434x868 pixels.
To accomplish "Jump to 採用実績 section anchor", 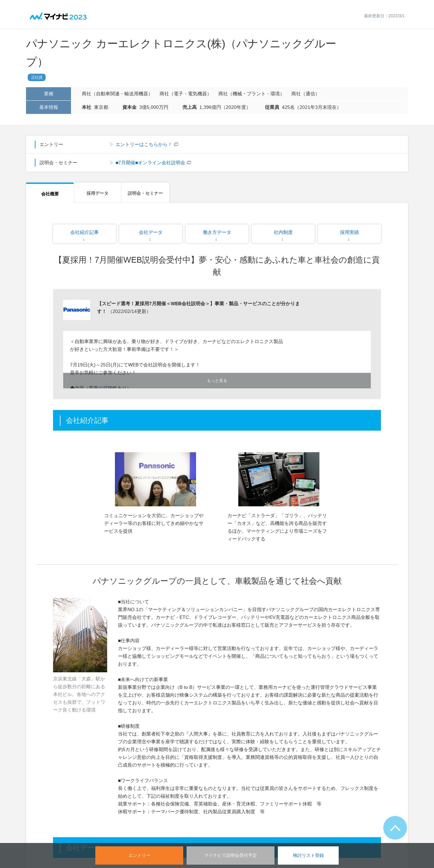I will point(349,234).
